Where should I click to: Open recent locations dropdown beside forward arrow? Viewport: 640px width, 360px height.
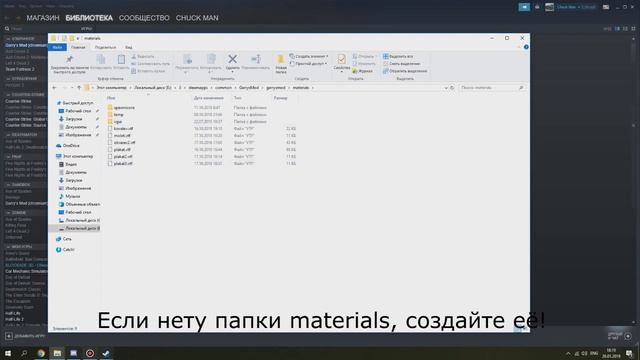(72, 88)
